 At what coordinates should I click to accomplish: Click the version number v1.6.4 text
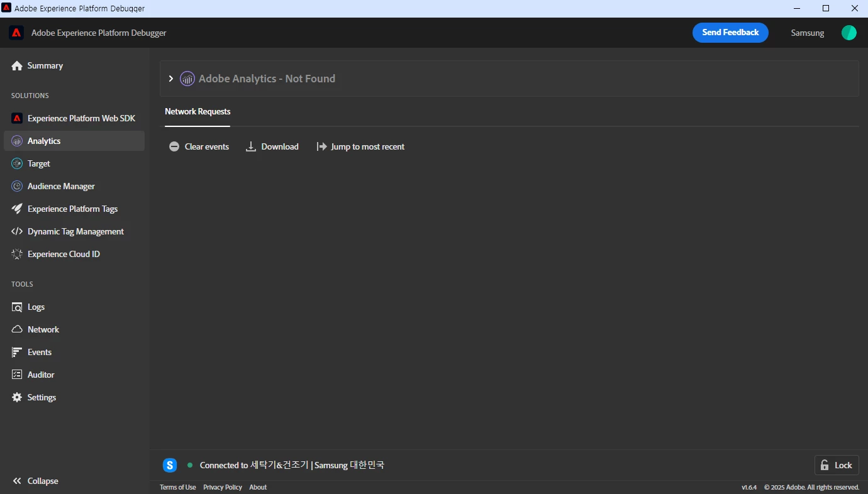[749, 487]
